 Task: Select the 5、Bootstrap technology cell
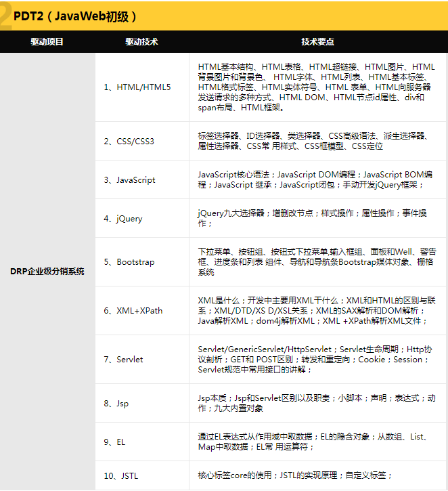coord(129,262)
